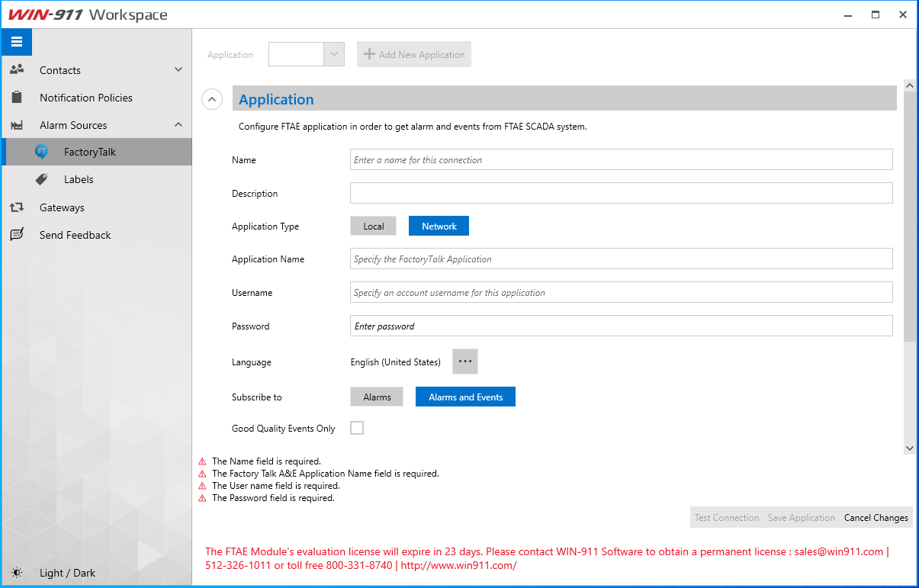Viewport: 919px width, 588px height.
Task: Collapse the Application section circle arrow
Action: [212, 99]
